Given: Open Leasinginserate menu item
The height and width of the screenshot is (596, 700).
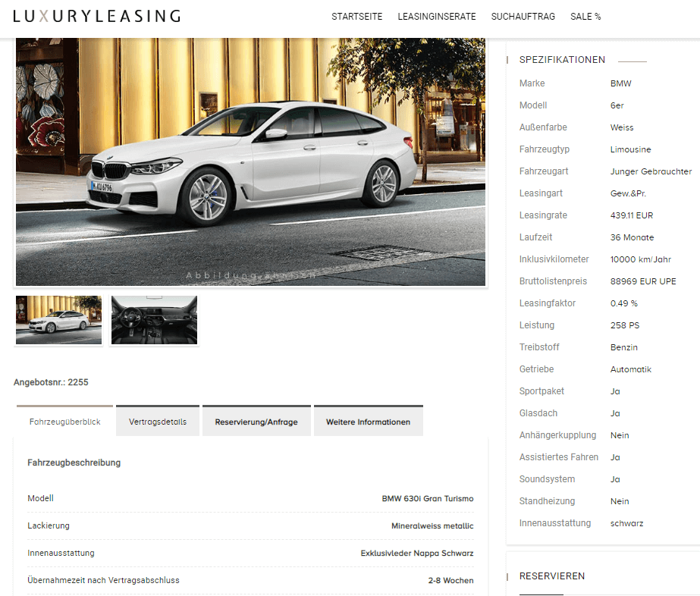Looking at the screenshot, I should tap(437, 17).
